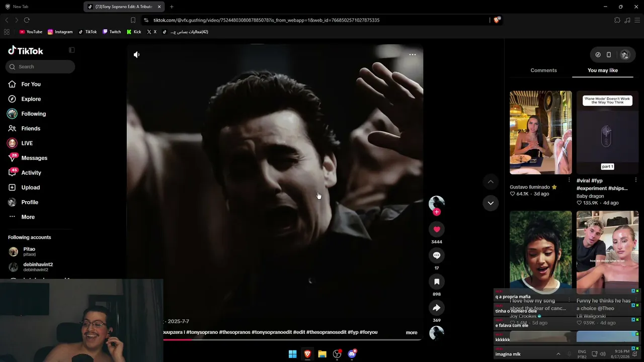Open the Windows Start menu

point(292,354)
